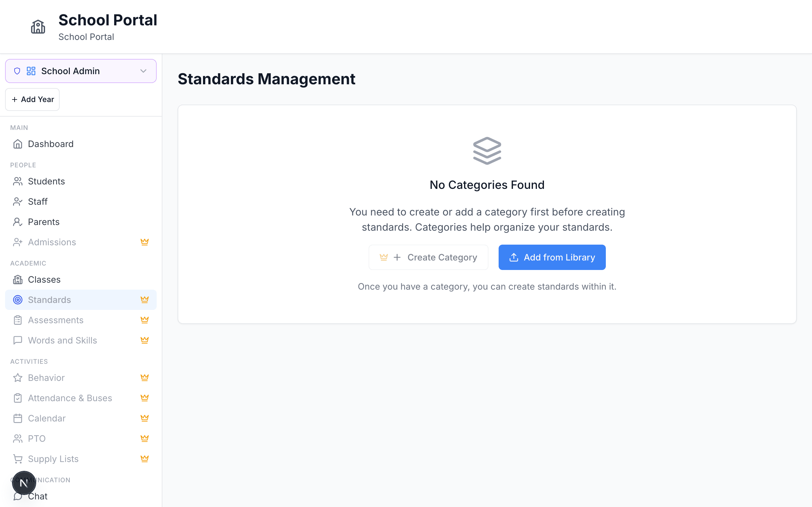Image resolution: width=812 pixels, height=507 pixels.
Task: Click the school building logo icon
Action: 38,27
